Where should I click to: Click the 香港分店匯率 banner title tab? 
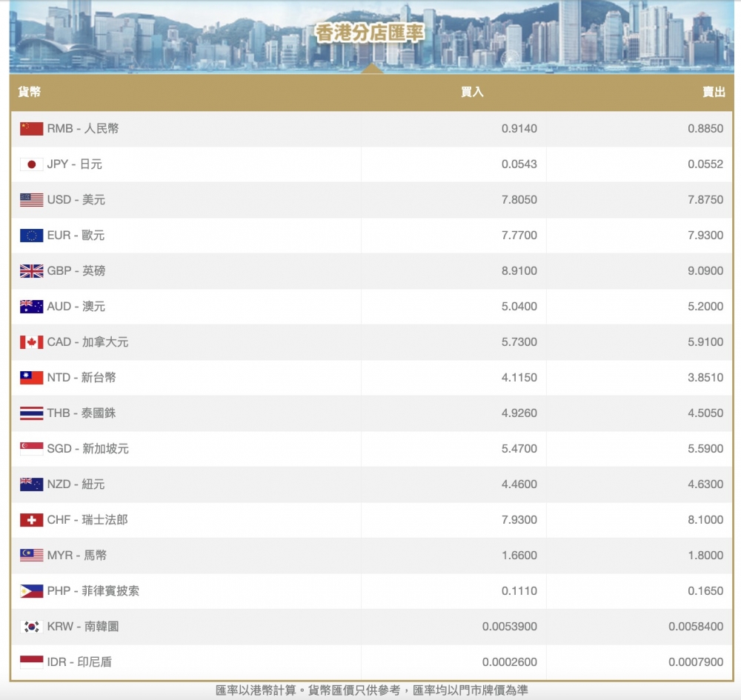370,33
